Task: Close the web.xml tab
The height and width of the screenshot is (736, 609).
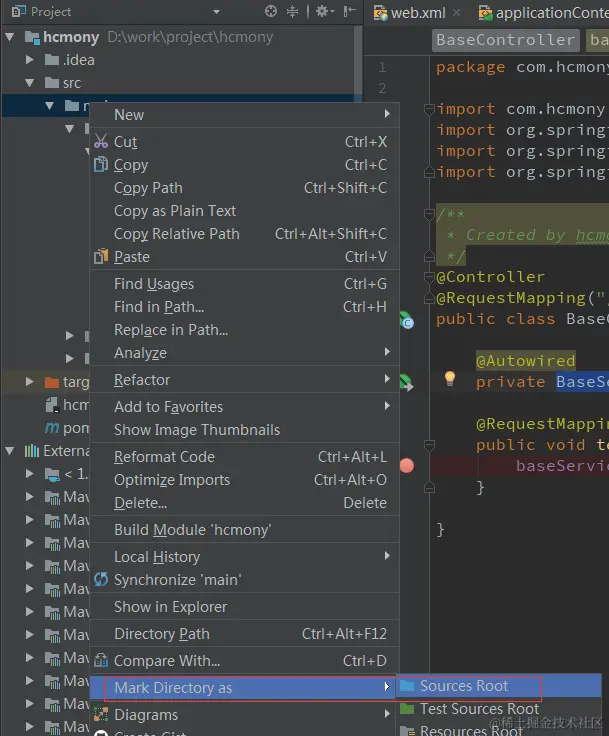Action: (456, 13)
